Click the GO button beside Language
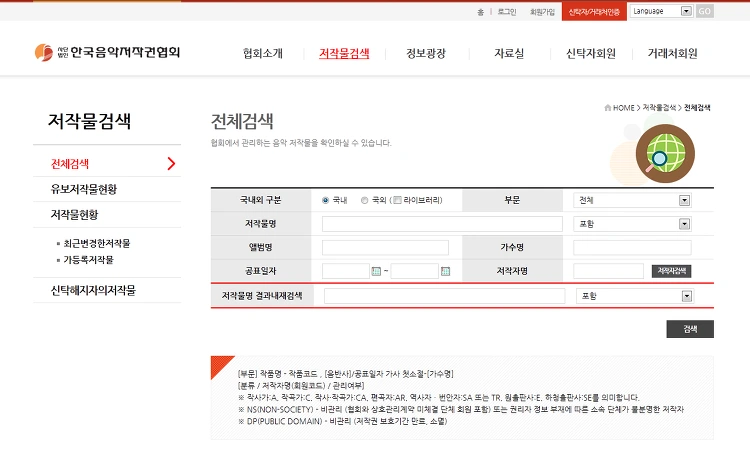 pos(705,11)
